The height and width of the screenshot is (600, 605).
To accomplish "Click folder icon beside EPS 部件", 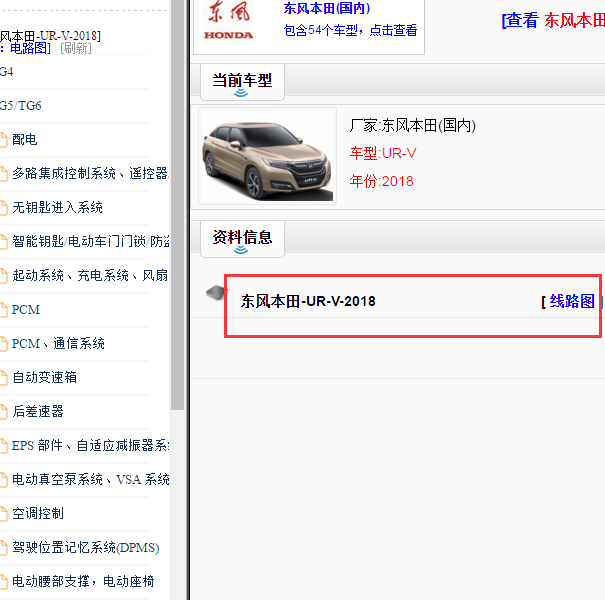I will click(3, 446).
